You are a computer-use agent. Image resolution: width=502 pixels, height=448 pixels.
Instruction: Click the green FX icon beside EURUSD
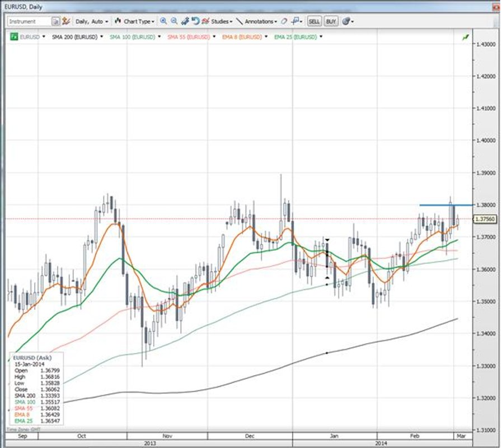14,36
